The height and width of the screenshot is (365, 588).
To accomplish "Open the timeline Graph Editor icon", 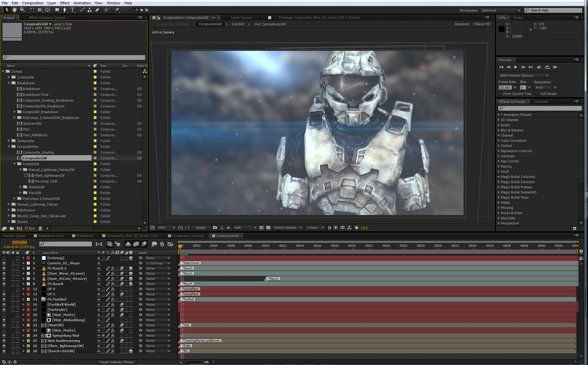I will 170,244.
